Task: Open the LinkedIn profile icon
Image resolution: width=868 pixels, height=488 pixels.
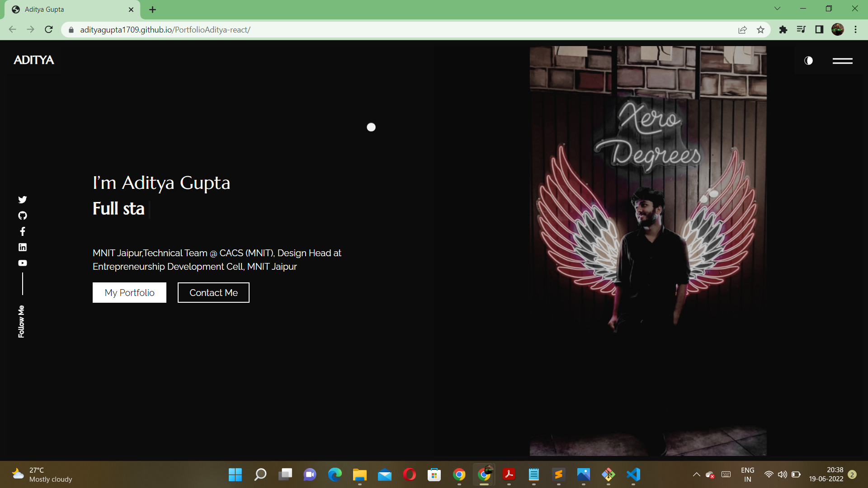Action: coord(23,247)
